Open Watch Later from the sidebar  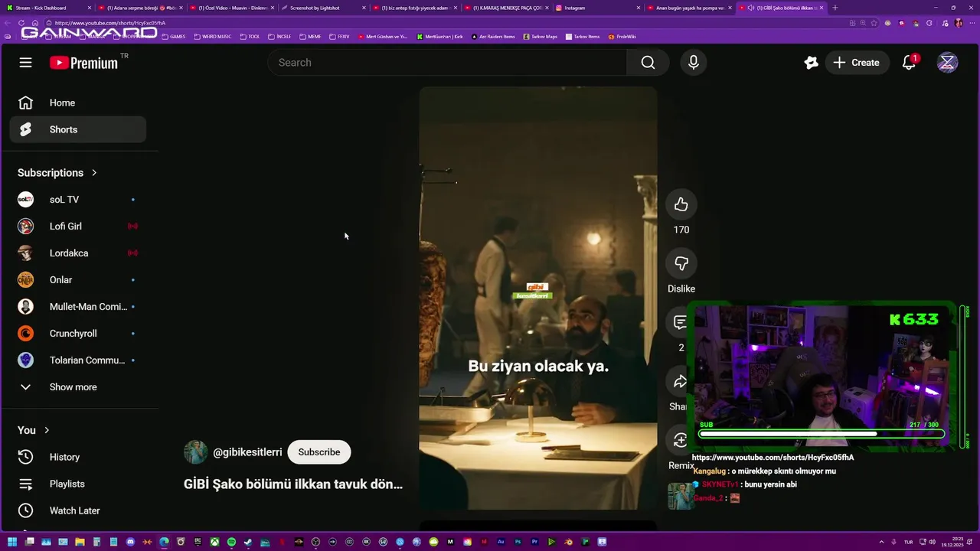pyautogui.click(x=77, y=510)
